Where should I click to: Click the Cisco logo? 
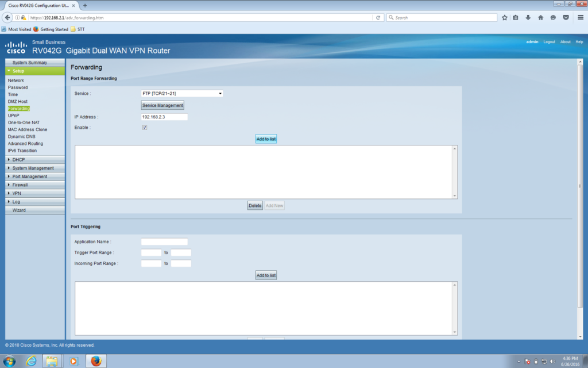click(x=16, y=48)
